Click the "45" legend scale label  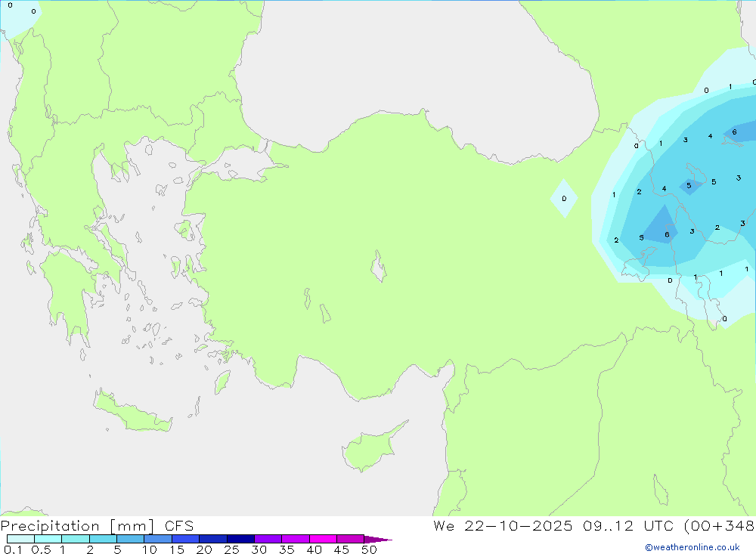click(x=342, y=549)
